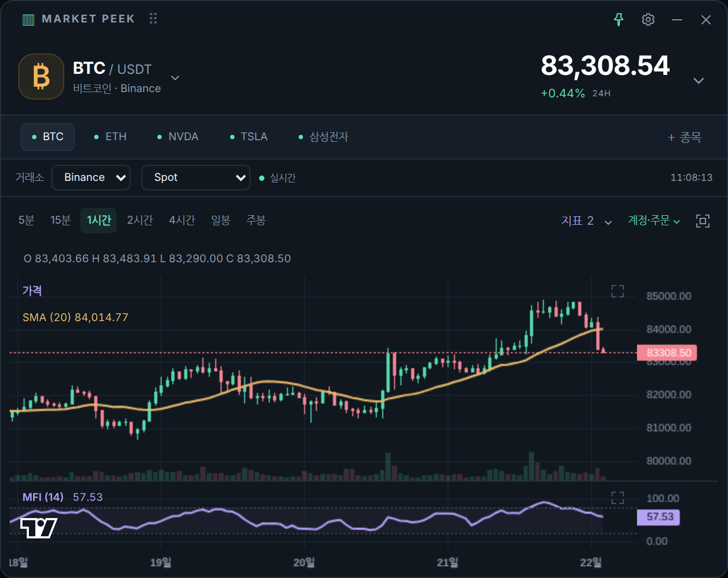Click the Market Peek logo icon
Screen dimensions: 728x578
click(x=28, y=20)
